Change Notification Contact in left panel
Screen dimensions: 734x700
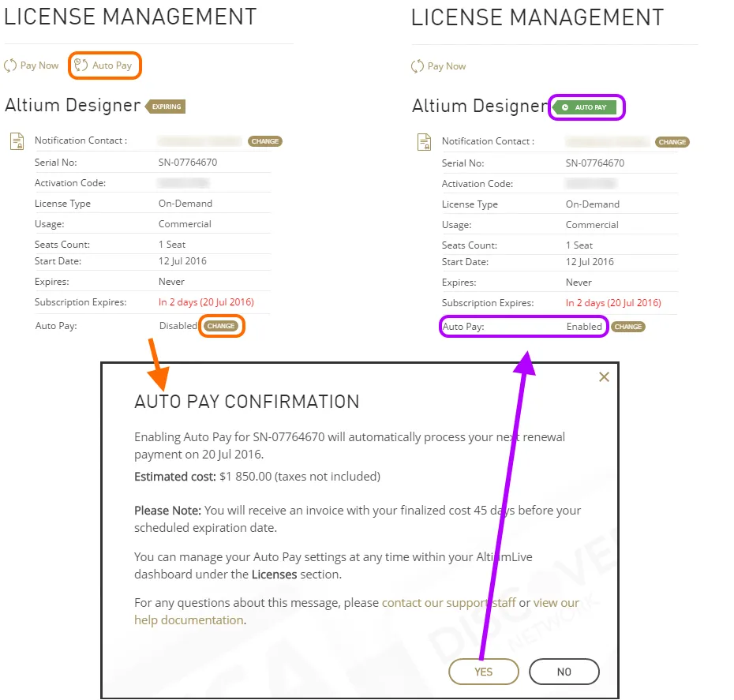pos(265,141)
